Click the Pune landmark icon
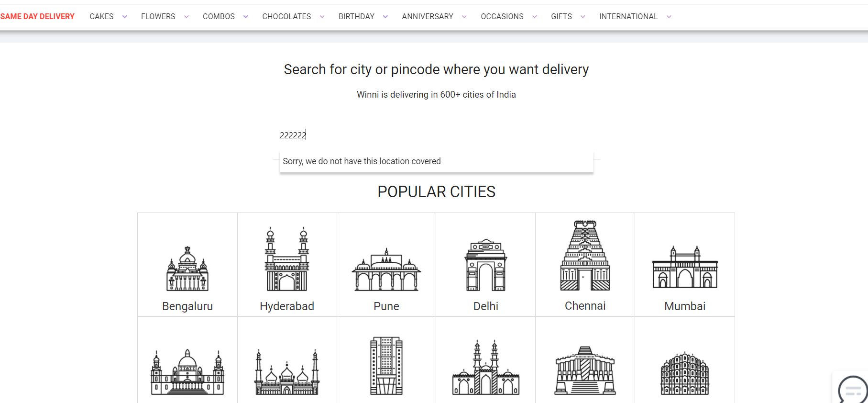This screenshot has width=868, height=403. pos(386,269)
